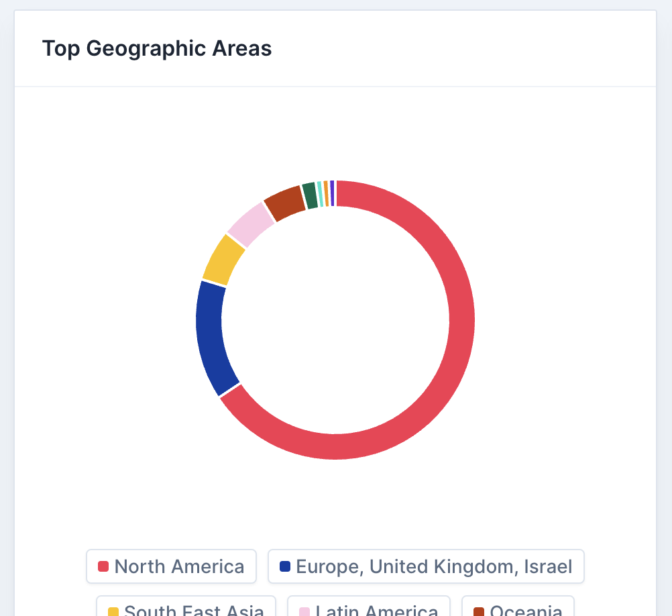Click the brown Oceania donut slice

tap(284, 201)
